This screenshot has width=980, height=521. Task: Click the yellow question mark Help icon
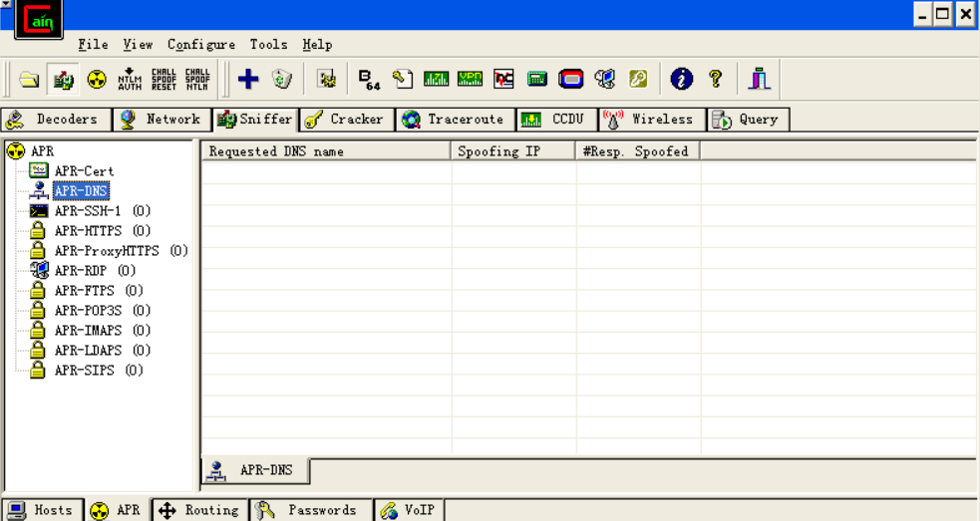716,79
